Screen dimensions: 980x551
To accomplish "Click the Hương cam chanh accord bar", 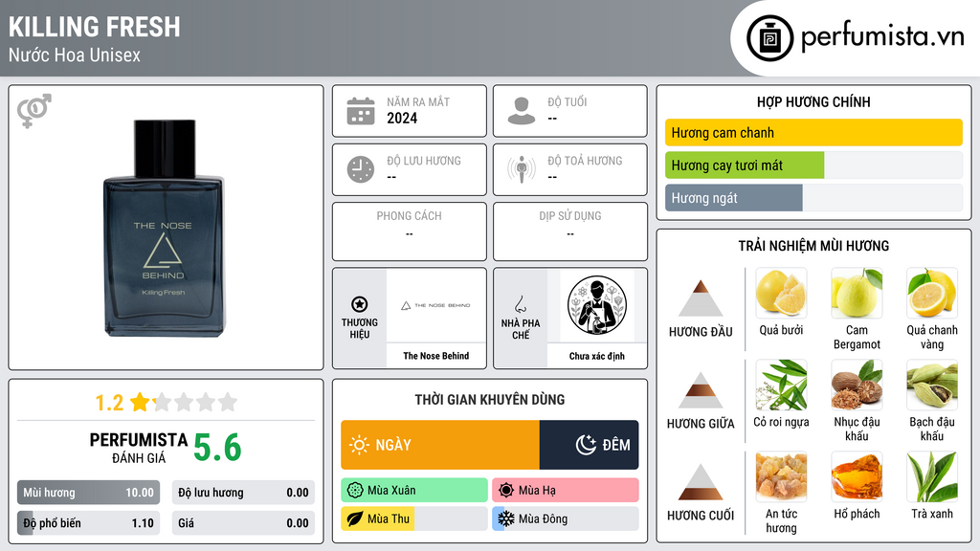I will [813, 132].
